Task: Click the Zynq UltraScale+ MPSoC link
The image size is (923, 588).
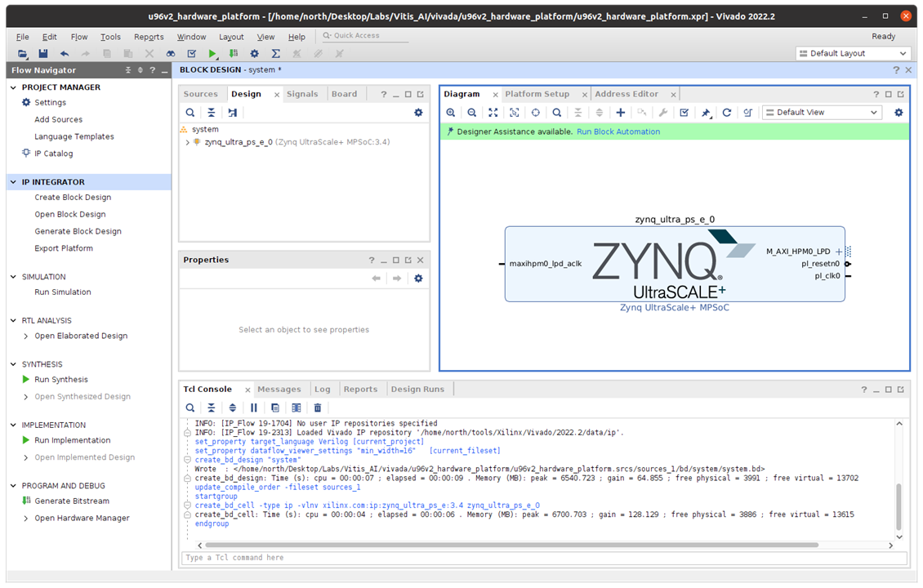Action: [675, 308]
